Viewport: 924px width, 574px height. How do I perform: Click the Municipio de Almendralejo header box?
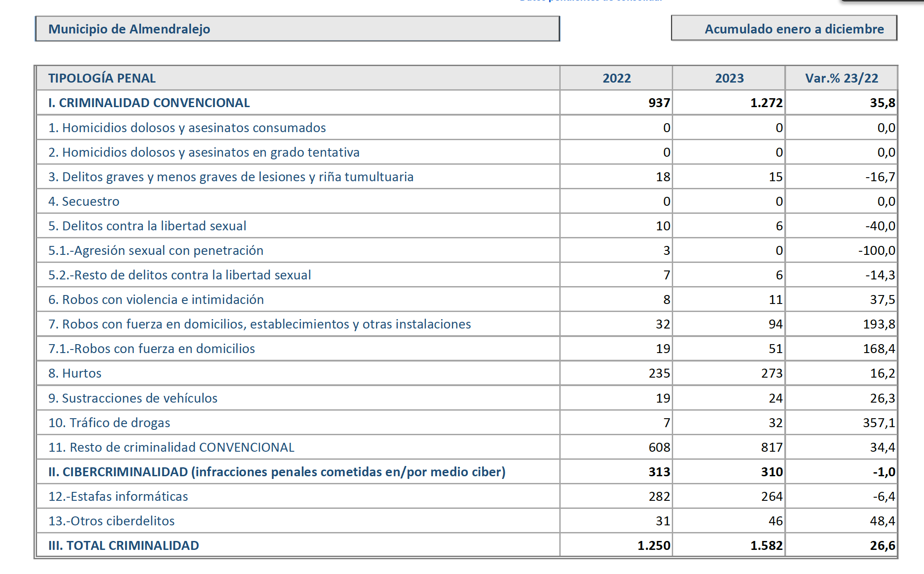pyautogui.click(x=297, y=29)
